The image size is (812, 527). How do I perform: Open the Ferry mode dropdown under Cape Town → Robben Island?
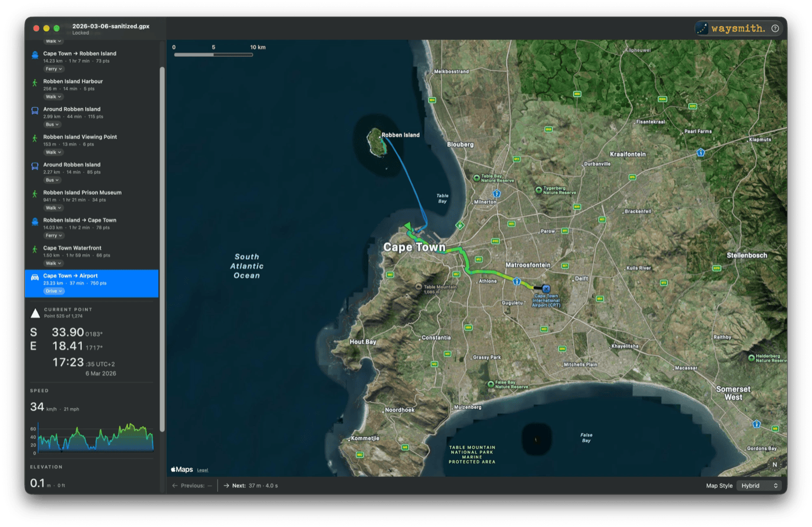(x=53, y=69)
